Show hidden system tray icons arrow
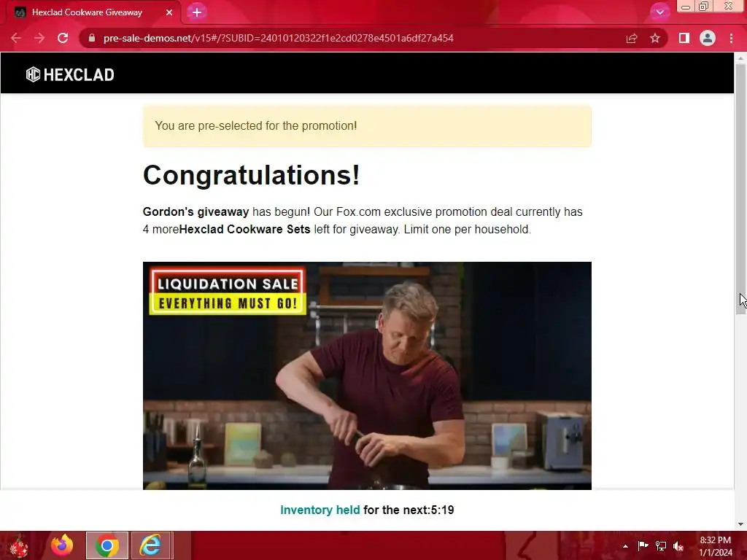 pos(625,546)
